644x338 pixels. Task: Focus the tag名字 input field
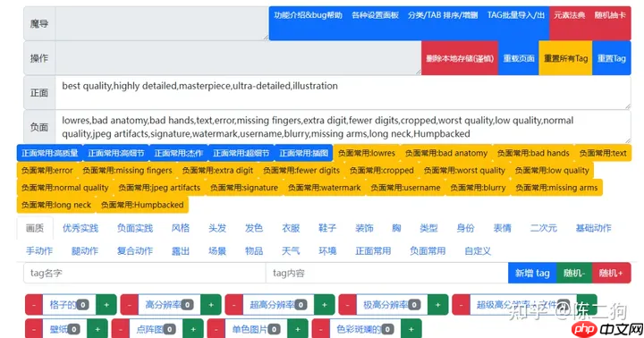pyautogui.click(x=145, y=273)
